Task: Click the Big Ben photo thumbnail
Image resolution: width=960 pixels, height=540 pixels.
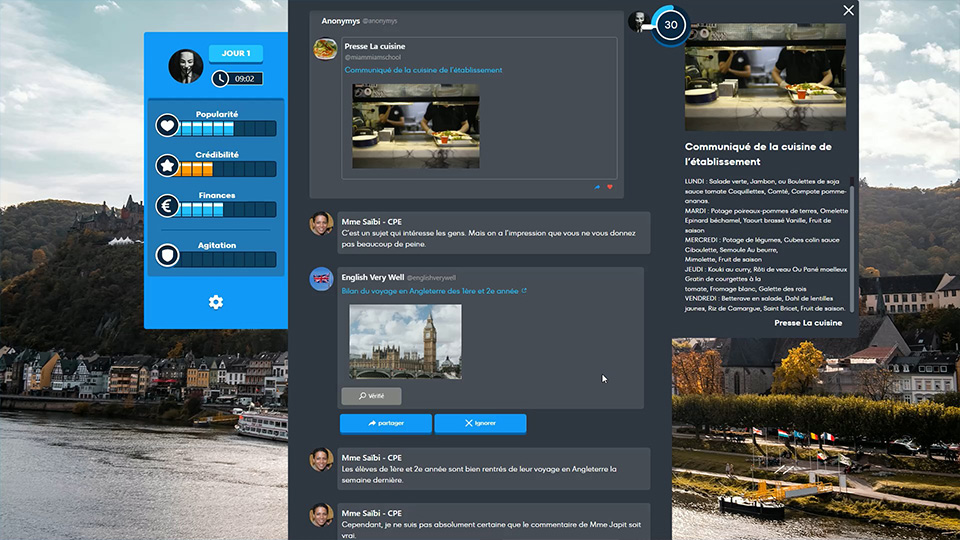Action: point(405,342)
